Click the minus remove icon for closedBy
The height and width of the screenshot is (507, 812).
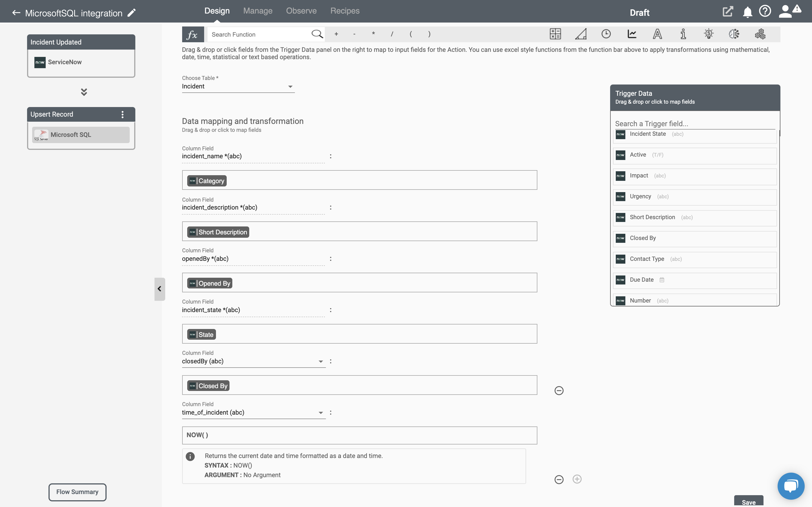point(559,391)
